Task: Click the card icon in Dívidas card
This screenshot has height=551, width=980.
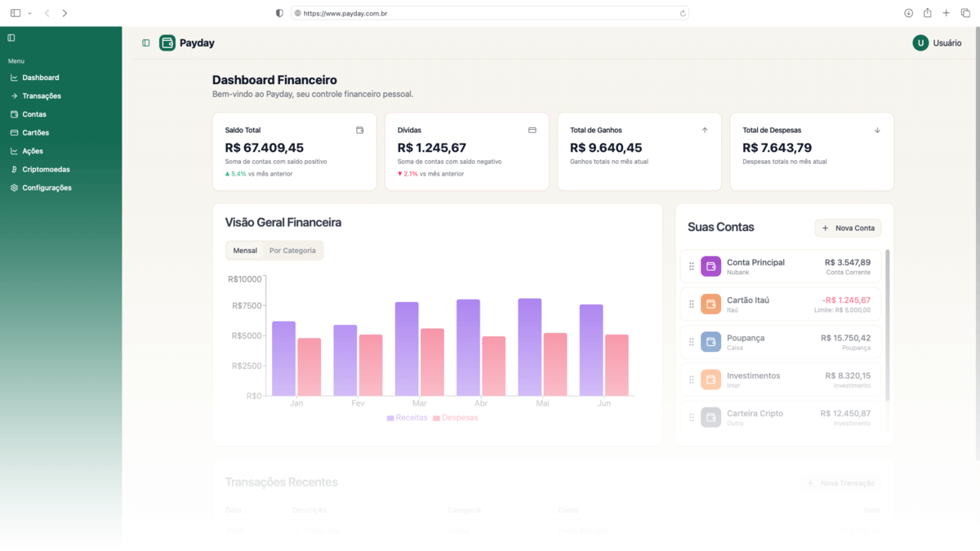Action: (x=532, y=130)
